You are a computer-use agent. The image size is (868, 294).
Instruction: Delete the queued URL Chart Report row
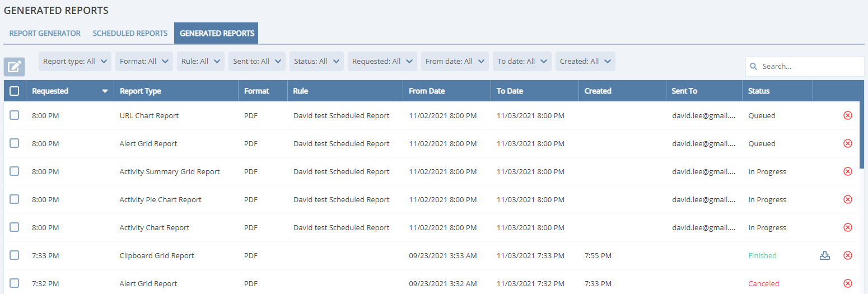(x=847, y=115)
